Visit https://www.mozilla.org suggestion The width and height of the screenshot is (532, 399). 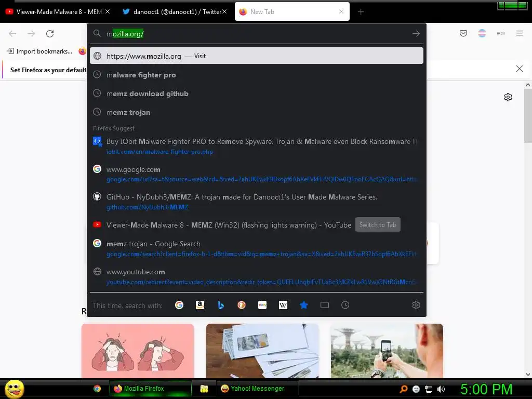257,56
